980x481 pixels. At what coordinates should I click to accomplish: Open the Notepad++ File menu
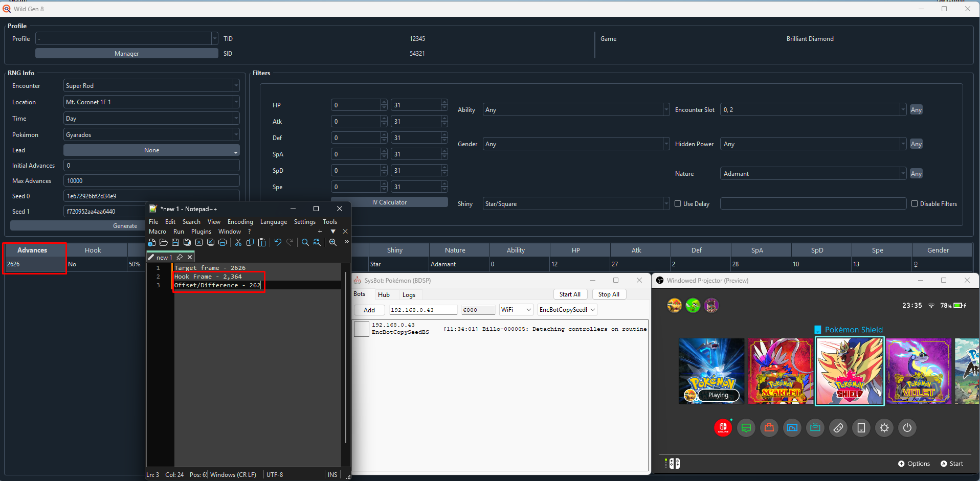click(x=153, y=222)
